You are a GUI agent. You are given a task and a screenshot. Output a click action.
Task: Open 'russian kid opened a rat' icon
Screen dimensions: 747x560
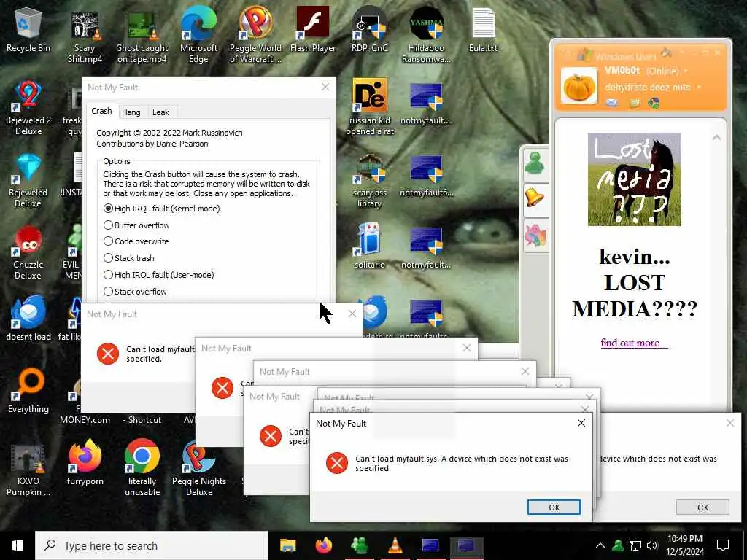click(370, 108)
